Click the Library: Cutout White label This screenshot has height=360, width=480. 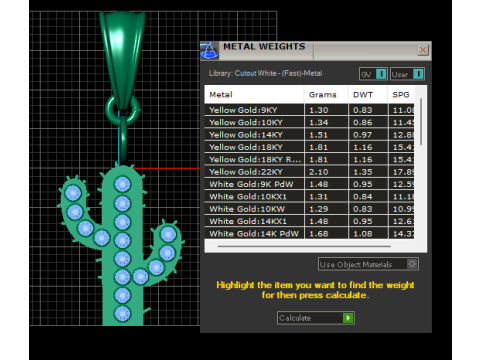(265, 73)
